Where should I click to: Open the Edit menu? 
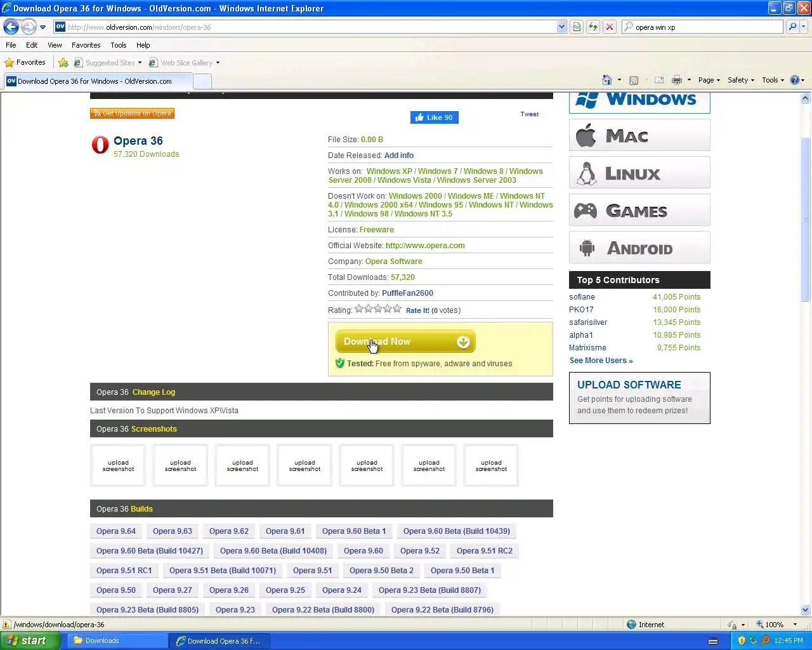(32, 45)
